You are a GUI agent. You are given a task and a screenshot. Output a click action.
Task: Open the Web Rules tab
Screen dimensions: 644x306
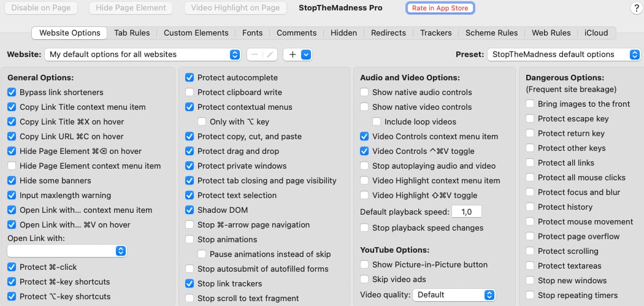point(551,33)
